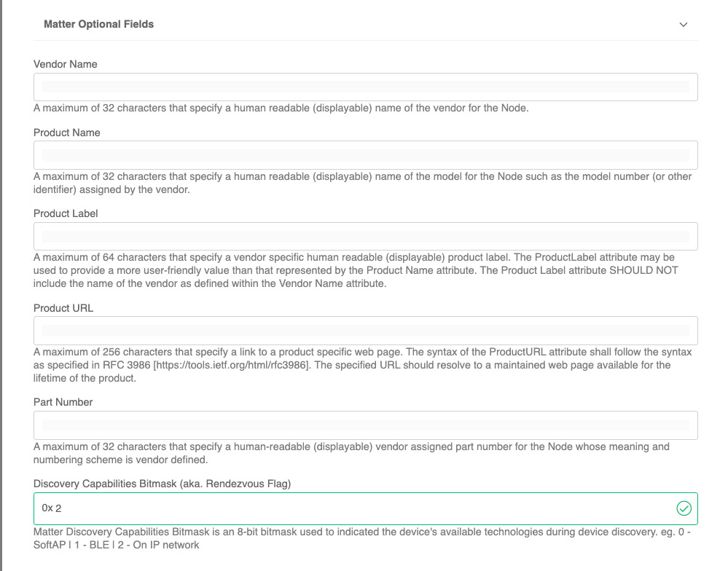This screenshot has width=728, height=571.
Task: Click the Product Label heading text
Action: [x=65, y=213]
